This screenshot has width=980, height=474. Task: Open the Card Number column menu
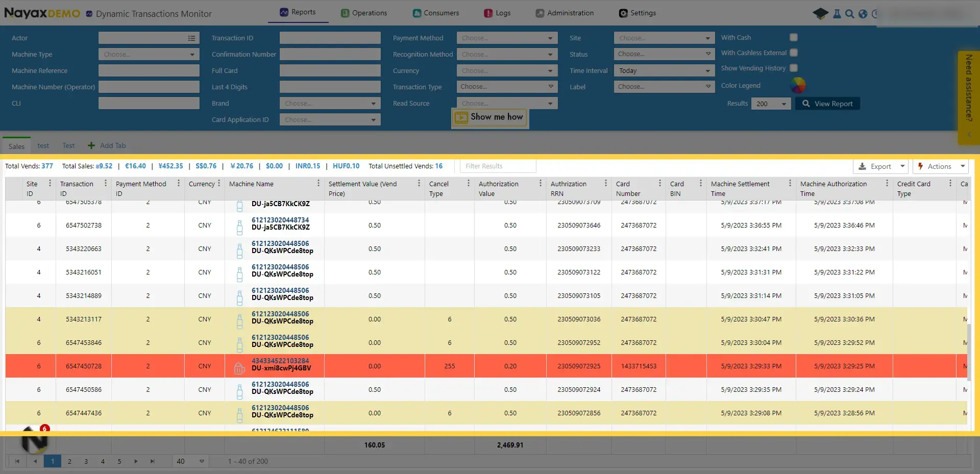tap(660, 183)
